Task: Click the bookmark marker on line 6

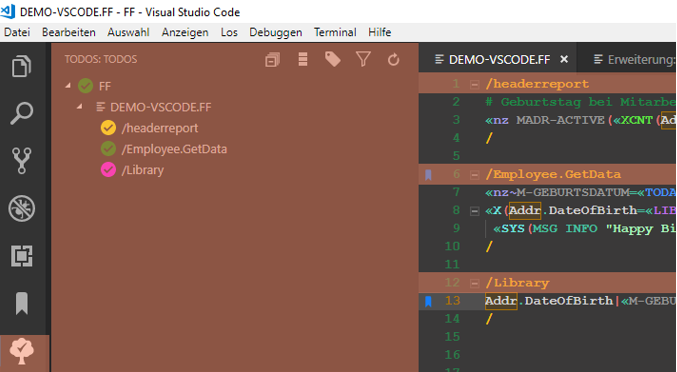Action: (428, 175)
